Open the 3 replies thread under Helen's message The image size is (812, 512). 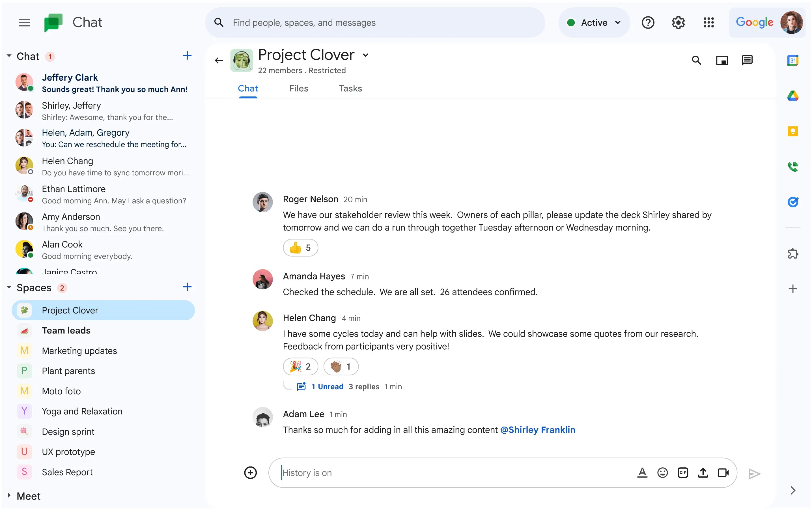(363, 386)
